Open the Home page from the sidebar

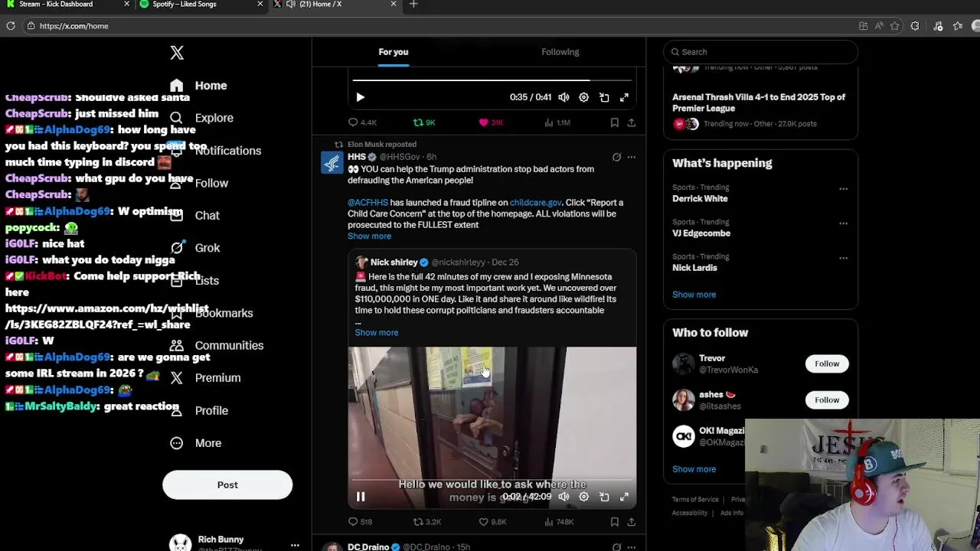[199, 86]
